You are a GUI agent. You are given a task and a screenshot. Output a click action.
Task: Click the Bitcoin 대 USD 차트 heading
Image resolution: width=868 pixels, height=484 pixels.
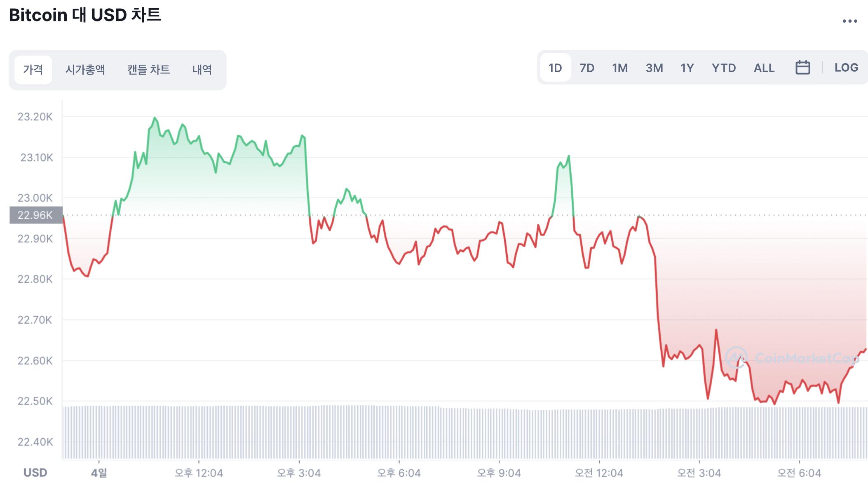click(85, 15)
